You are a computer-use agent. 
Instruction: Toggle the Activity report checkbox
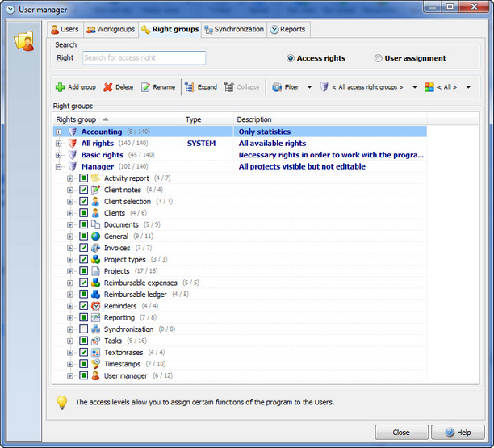83,178
